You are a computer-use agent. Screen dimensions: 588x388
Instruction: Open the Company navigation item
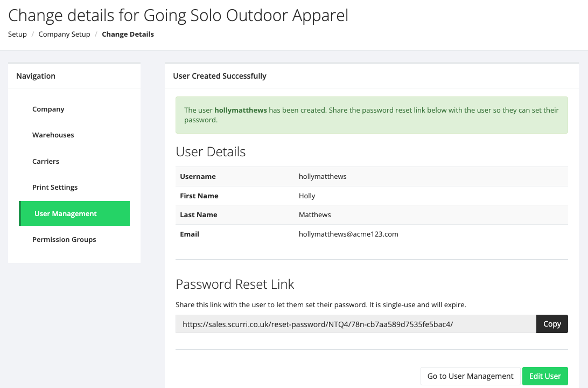[48, 109]
